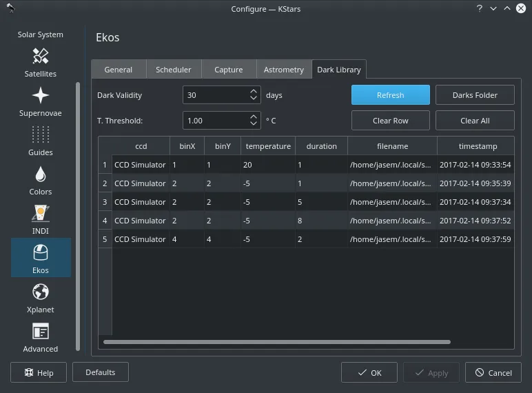The height and width of the screenshot is (393, 532).
Task: Increase Dark Validity days value
Action: pos(254,91)
